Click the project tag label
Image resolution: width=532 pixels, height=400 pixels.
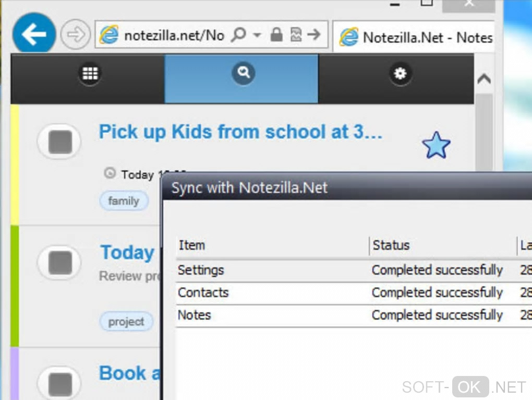coord(126,322)
